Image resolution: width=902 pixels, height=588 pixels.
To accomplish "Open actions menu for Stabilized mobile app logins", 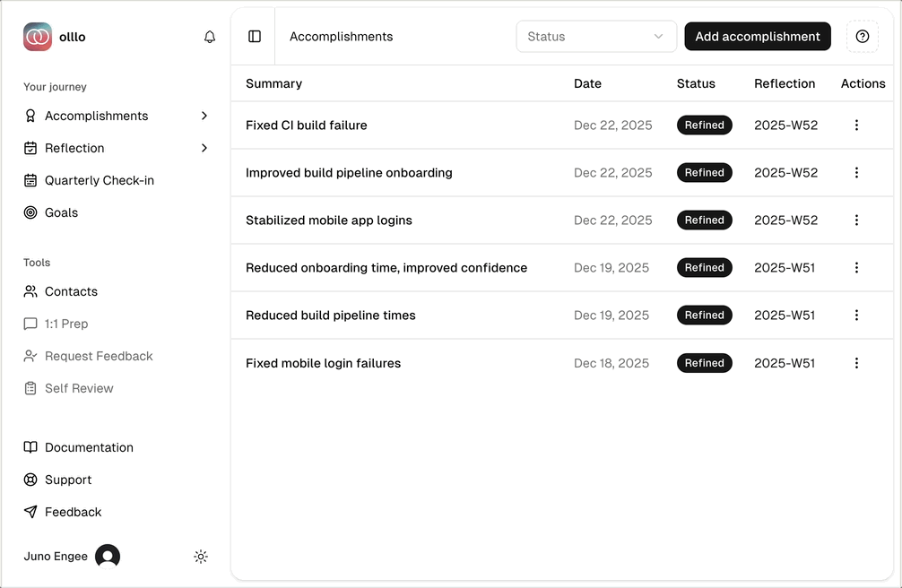I will (x=856, y=220).
